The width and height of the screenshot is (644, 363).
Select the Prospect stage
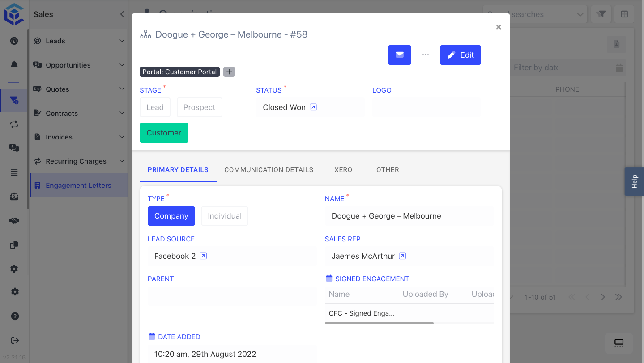pos(200,107)
